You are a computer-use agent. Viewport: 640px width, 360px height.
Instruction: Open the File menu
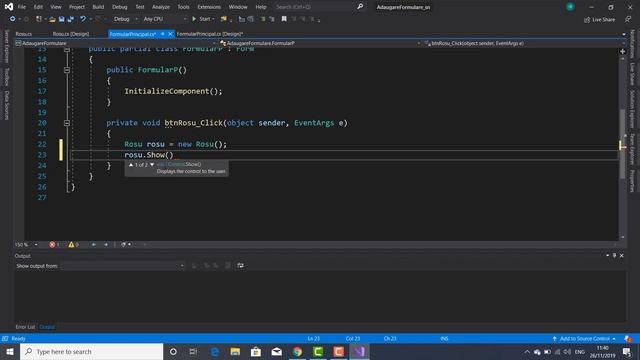coord(22,7)
